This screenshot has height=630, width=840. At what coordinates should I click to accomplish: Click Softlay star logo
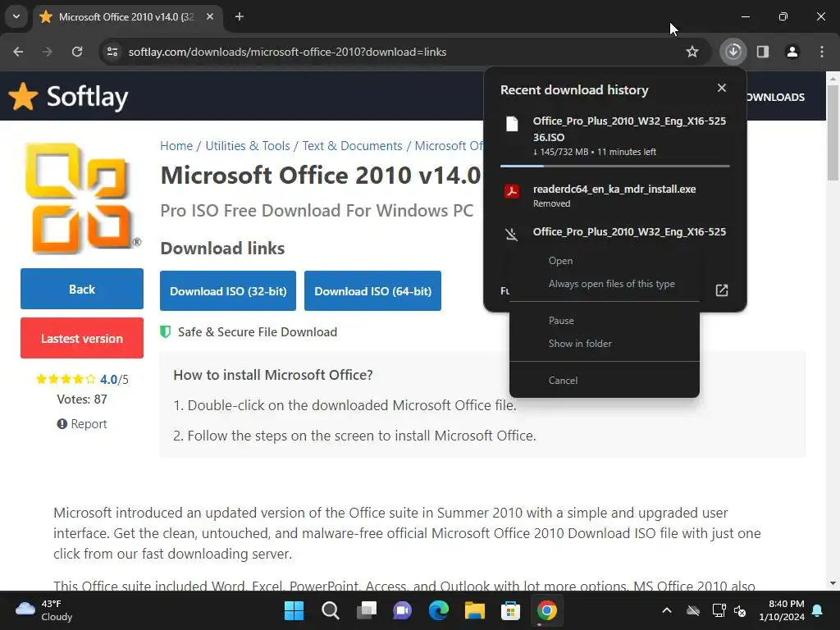point(23,97)
